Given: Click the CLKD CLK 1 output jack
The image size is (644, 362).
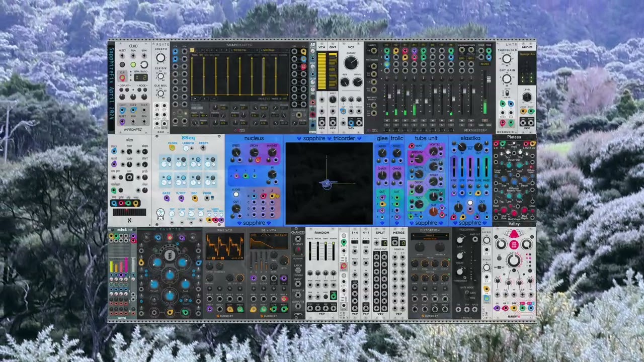Looking at the screenshot, I should 122,110.
